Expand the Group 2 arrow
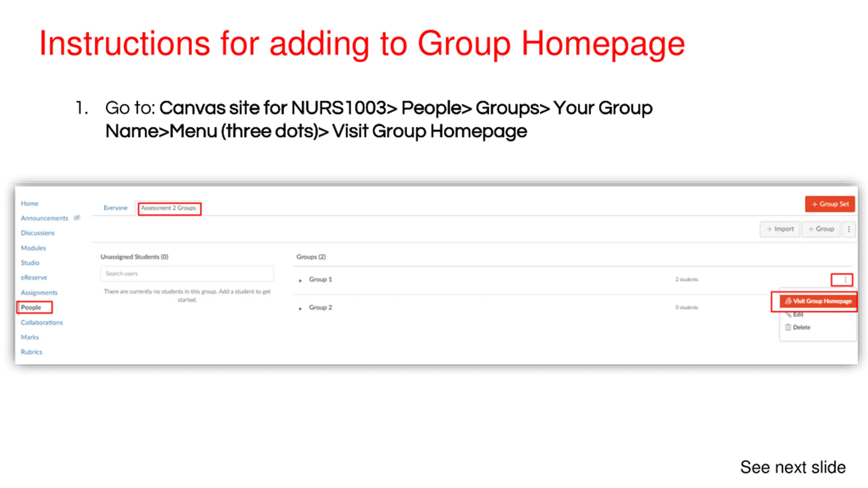The height and width of the screenshot is (488, 868). [x=300, y=308]
